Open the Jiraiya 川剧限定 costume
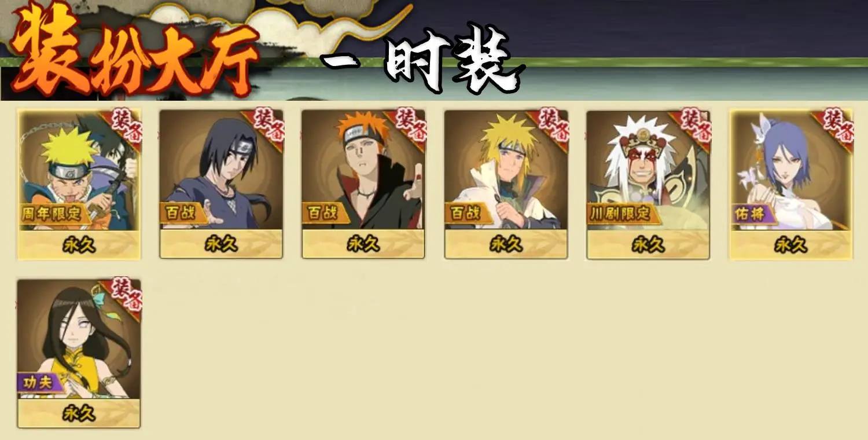This screenshot has width=868, height=440. 648,184
